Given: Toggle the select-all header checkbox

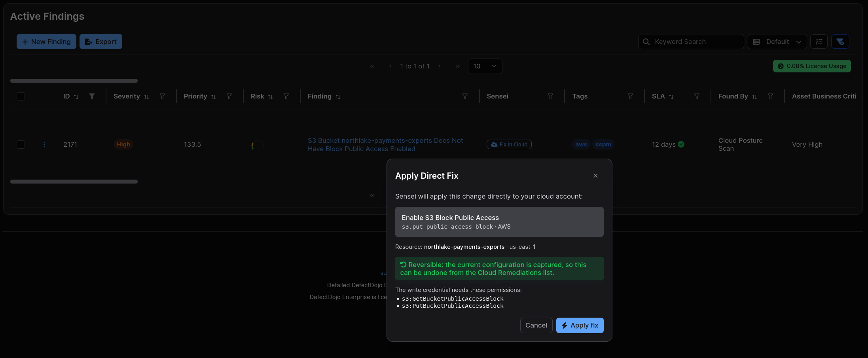Looking at the screenshot, I should [21, 96].
